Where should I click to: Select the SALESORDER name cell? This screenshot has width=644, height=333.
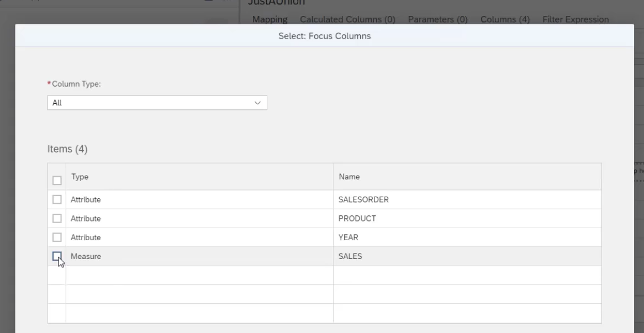click(363, 200)
